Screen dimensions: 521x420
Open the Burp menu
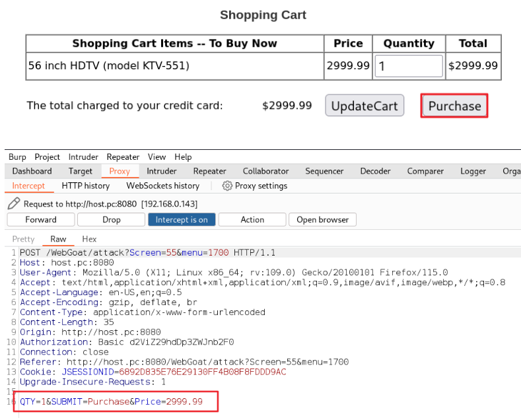[17, 157]
